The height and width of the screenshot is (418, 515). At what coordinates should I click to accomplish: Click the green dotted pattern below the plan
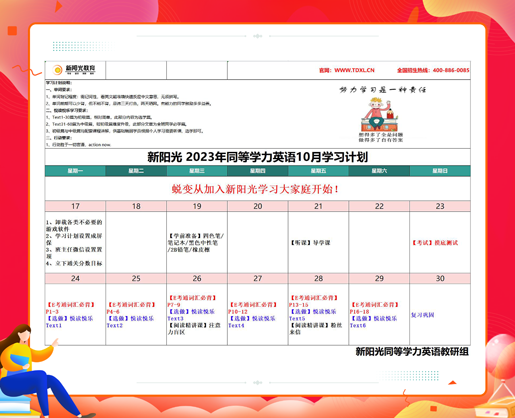pyautogui.click(x=410, y=375)
